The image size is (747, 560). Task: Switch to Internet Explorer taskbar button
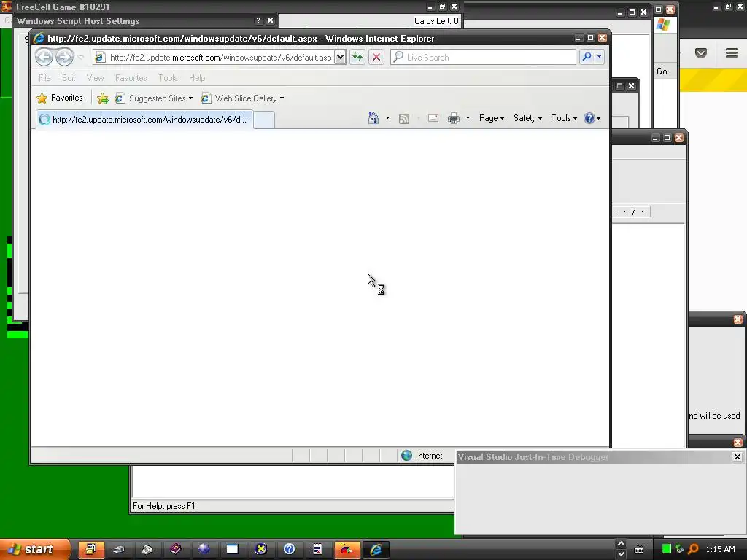(376, 550)
